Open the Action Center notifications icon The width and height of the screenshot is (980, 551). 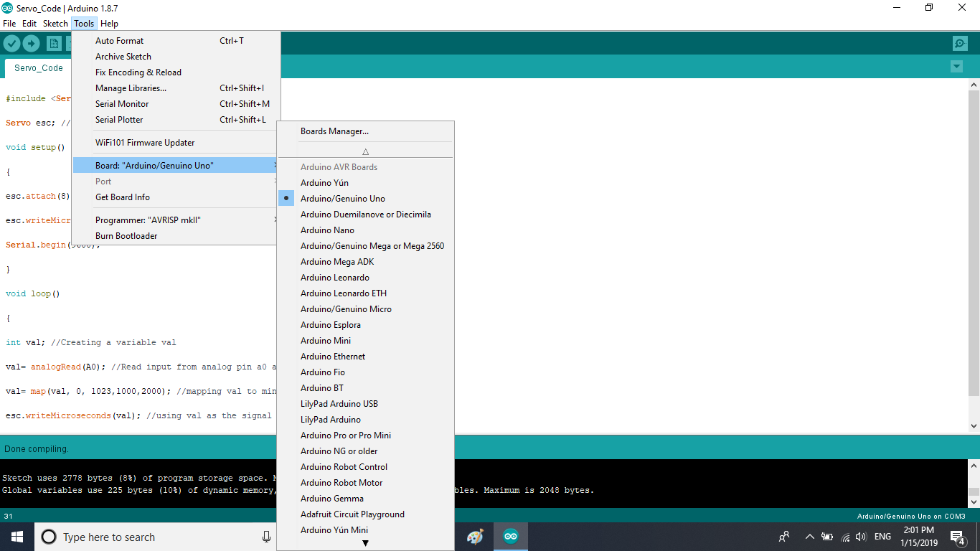(x=957, y=537)
